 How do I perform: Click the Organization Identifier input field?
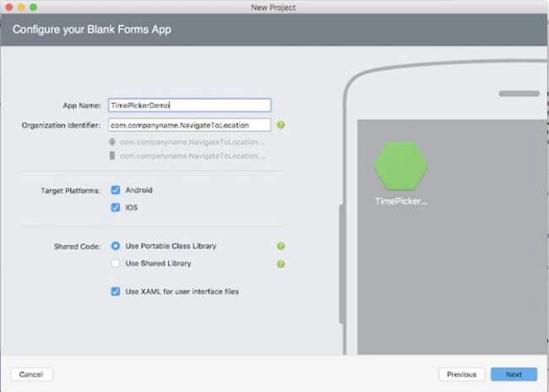(x=189, y=125)
